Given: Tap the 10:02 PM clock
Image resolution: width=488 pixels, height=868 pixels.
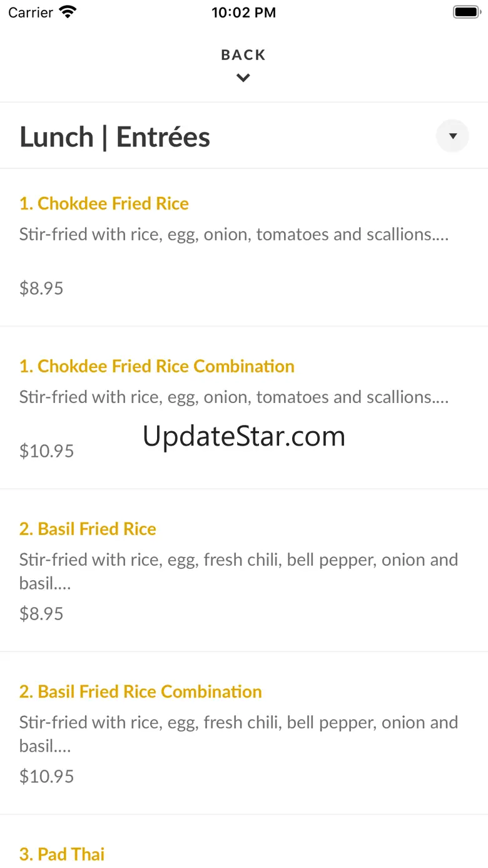Looking at the screenshot, I should (x=243, y=13).
